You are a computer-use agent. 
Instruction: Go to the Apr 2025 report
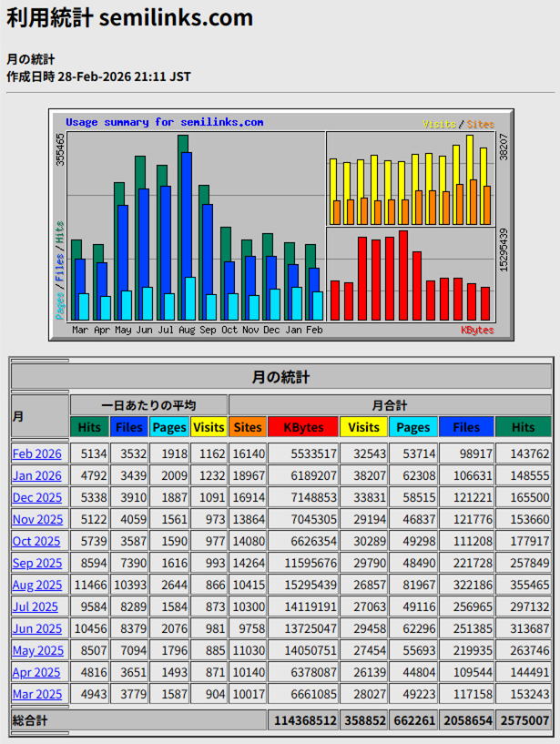coord(36,672)
